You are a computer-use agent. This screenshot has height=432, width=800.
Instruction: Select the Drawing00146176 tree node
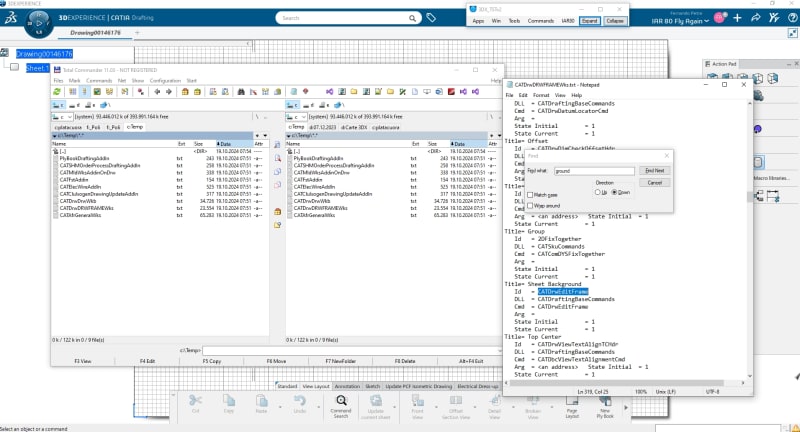44,54
